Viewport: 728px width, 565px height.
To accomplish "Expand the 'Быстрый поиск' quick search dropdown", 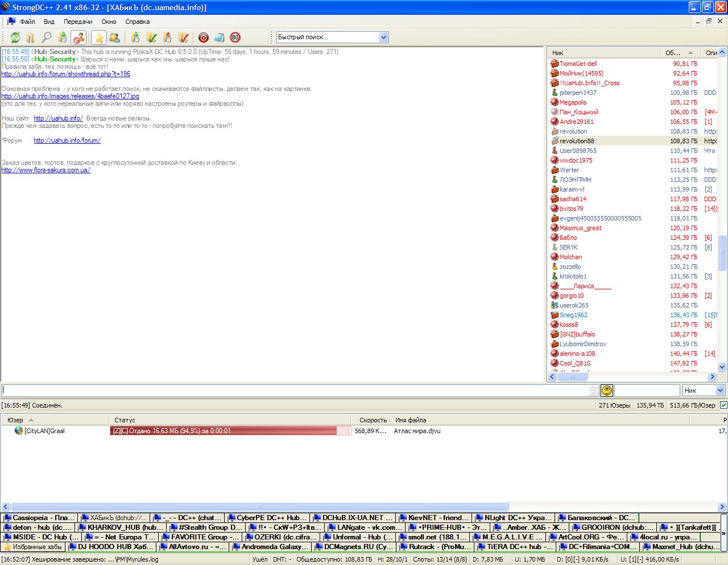I will coord(383,38).
